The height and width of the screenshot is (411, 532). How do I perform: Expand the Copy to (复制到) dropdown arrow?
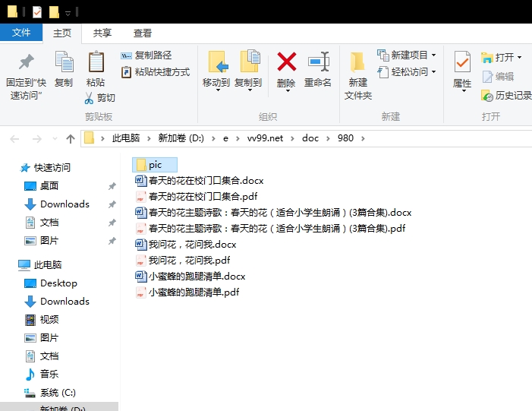pos(250,90)
